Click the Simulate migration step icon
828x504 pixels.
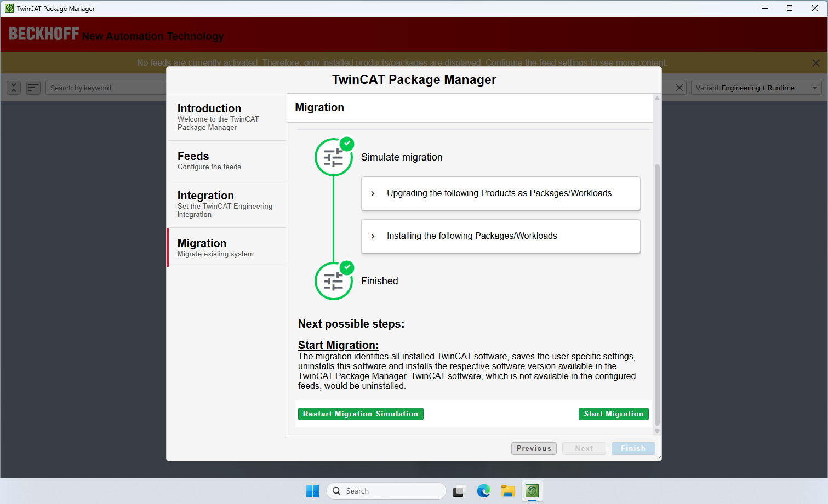pyautogui.click(x=334, y=157)
